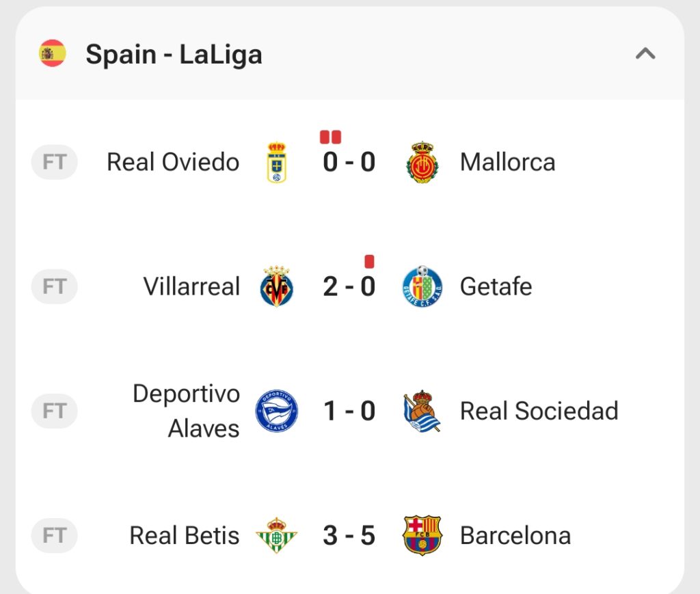Viewport: 700px width, 594px height.
Task: Open the Real Betis 3 - 5 score
Action: pos(349,535)
